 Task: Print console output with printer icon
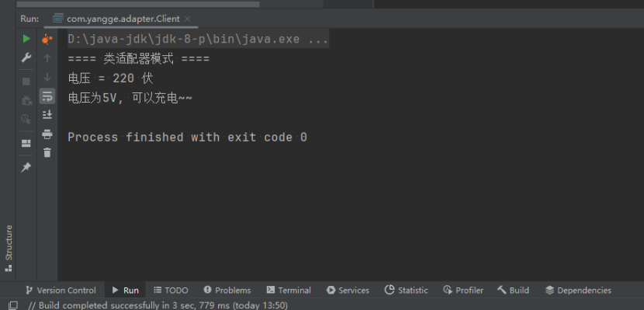pyautogui.click(x=47, y=134)
